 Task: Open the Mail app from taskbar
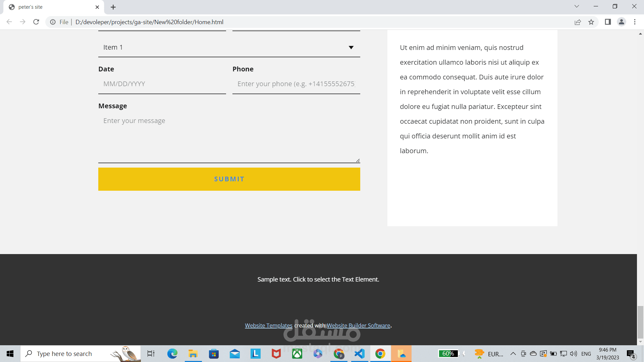(x=235, y=354)
